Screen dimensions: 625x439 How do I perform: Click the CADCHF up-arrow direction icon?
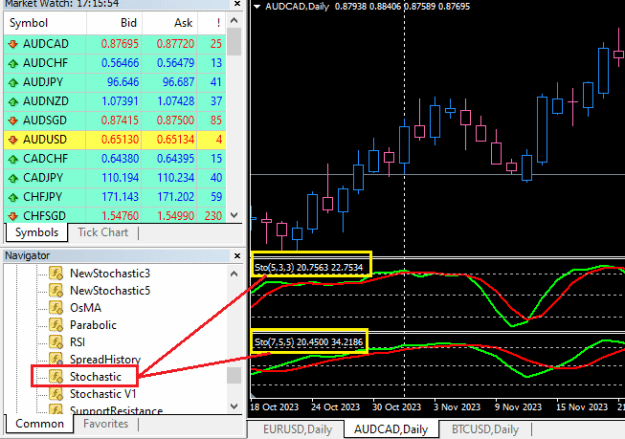(x=13, y=159)
